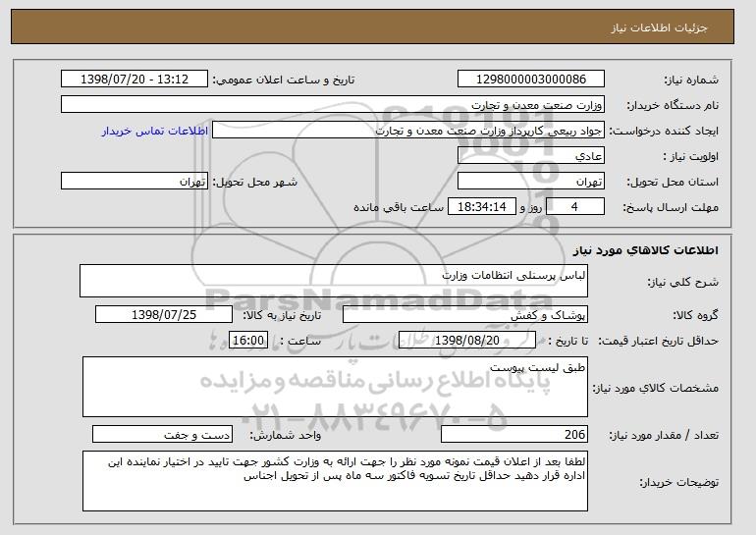Screen dimensions: 756x535
Task: Click the general description field لباس پرسنلی انتظامات وزارت
Action: (334, 281)
